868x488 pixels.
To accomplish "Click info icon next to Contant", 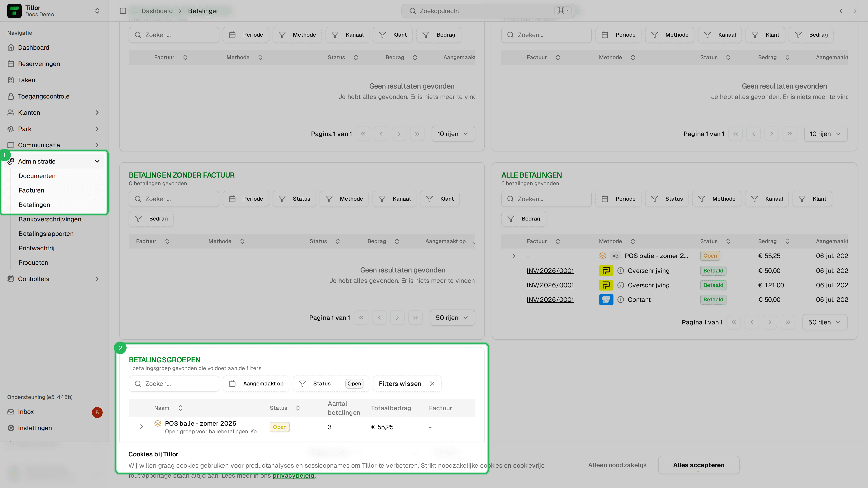I will pos(621,300).
